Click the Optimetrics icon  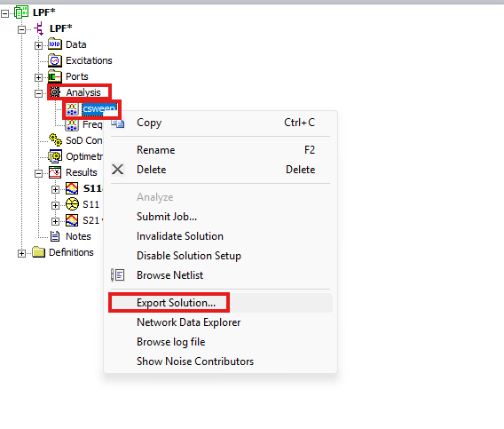point(55,156)
